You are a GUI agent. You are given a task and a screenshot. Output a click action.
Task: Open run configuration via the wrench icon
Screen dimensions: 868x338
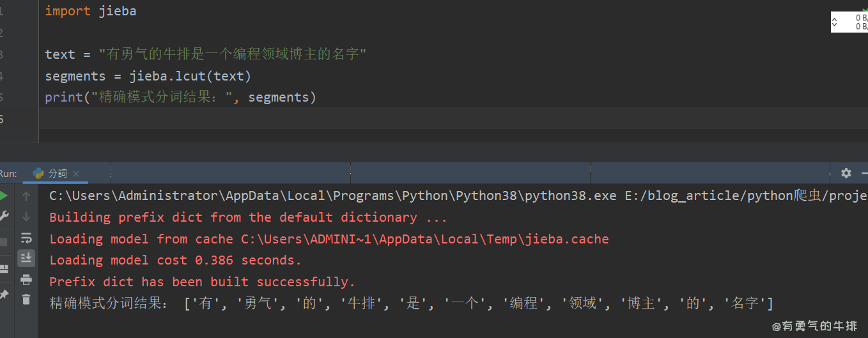click(4, 217)
